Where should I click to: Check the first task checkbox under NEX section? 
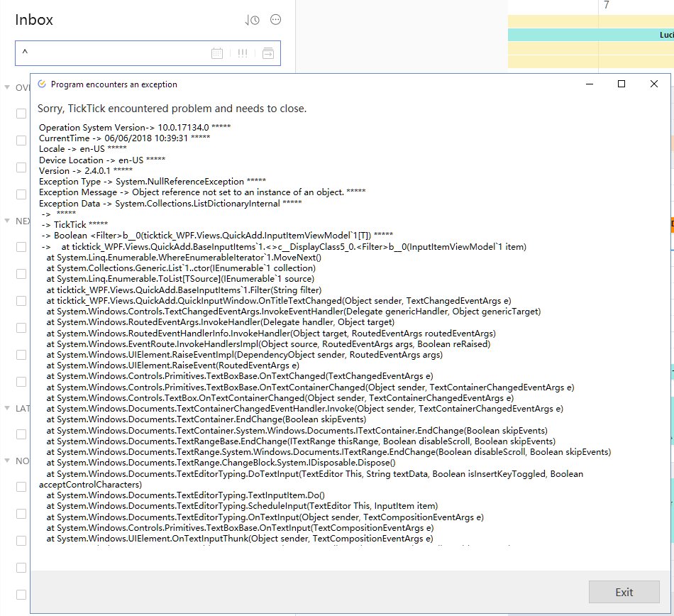[21, 247]
